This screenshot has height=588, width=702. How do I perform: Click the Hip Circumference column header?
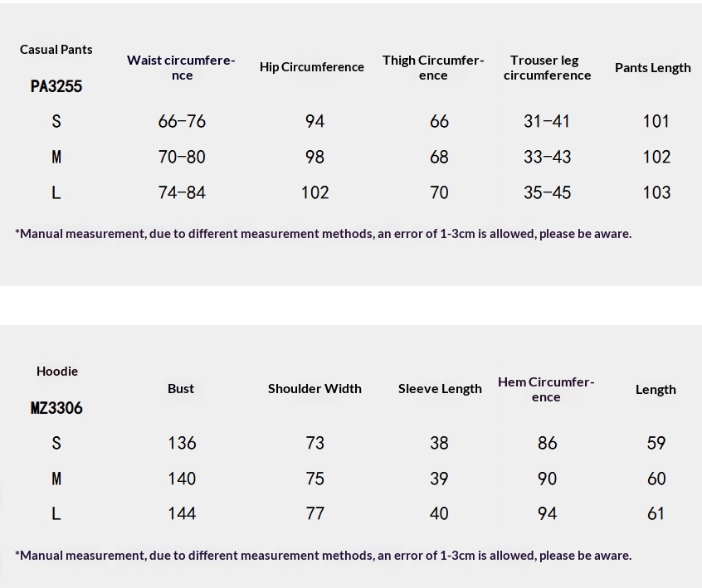pos(311,67)
